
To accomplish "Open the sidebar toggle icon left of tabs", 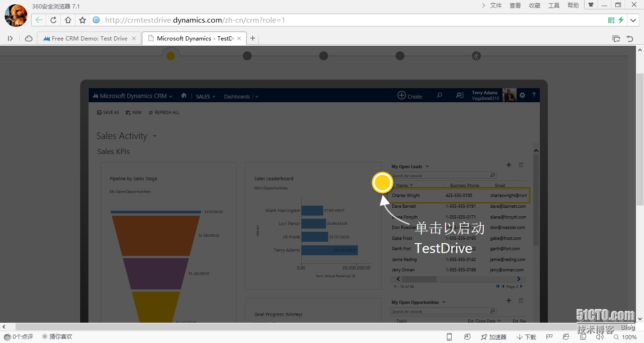I will coord(10,39).
